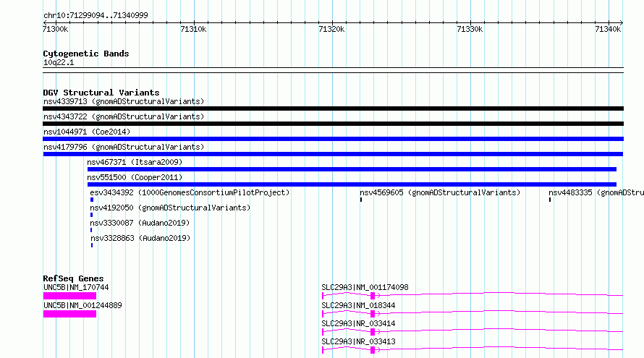Click the 71310k ruler tick label
The width and height of the screenshot is (644, 358).
coord(193,29)
